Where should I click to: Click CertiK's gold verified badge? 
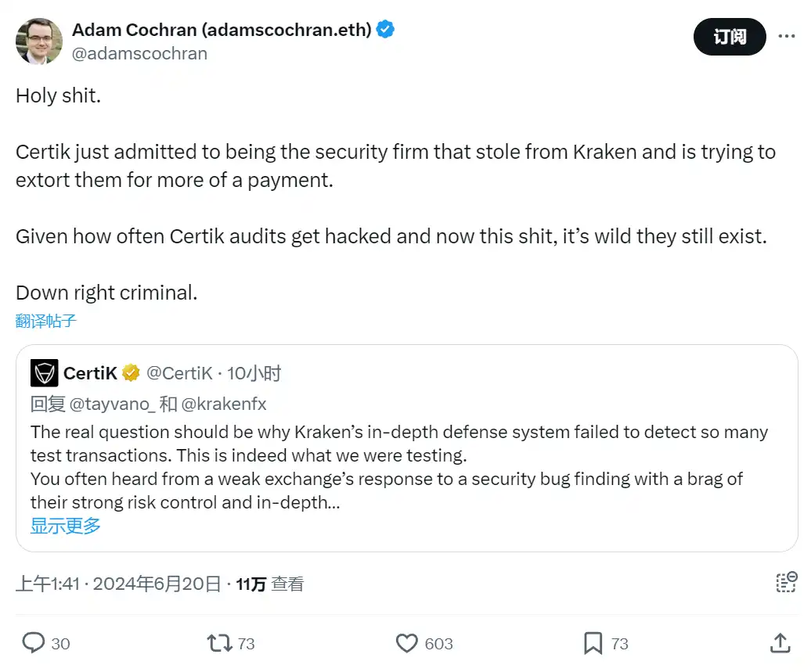pyautogui.click(x=131, y=373)
